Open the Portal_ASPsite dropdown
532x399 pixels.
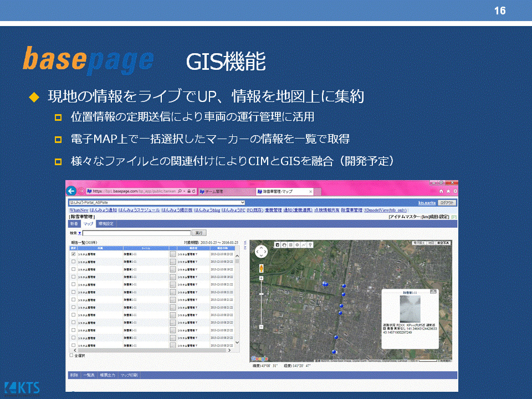[242, 203]
